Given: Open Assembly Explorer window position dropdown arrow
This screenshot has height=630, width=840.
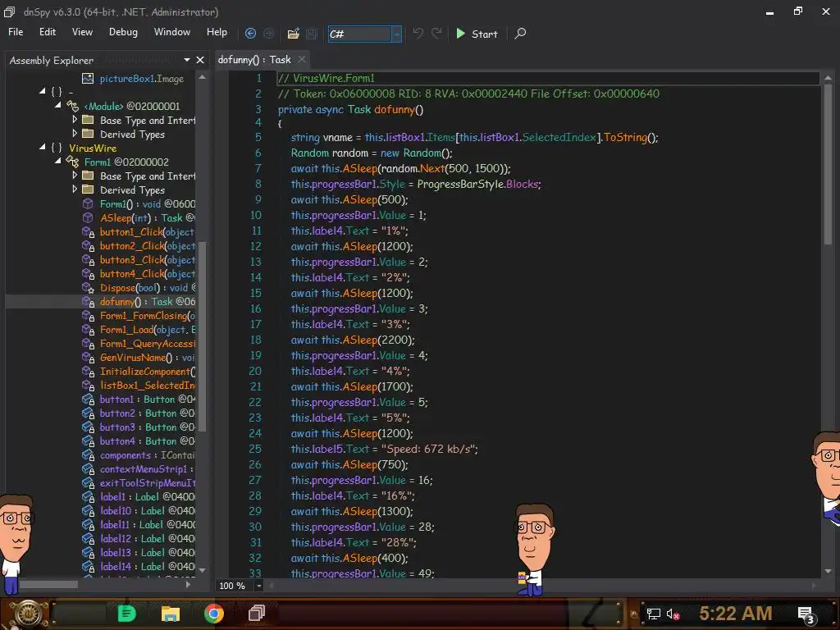Looking at the screenshot, I should [x=186, y=60].
